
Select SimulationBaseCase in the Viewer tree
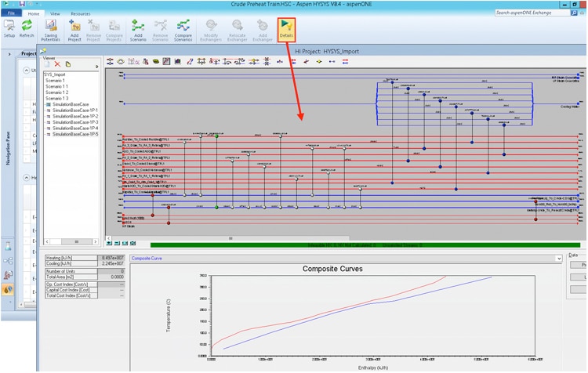coord(71,104)
